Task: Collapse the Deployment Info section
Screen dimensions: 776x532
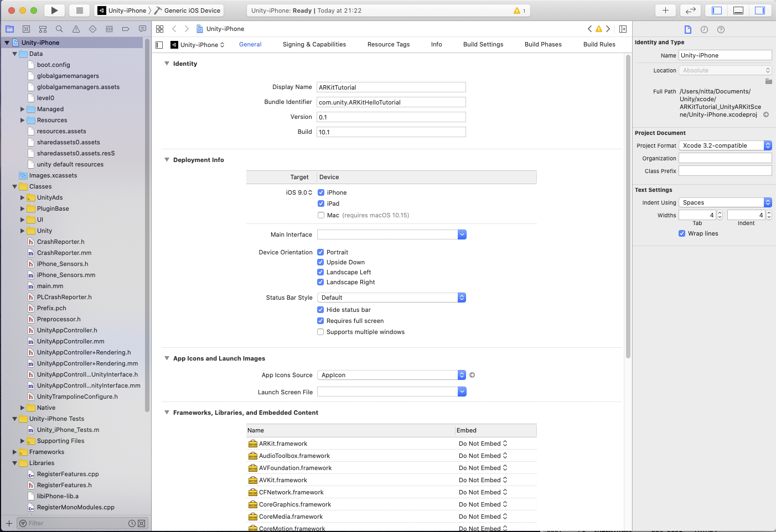Action: pyautogui.click(x=167, y=160)
